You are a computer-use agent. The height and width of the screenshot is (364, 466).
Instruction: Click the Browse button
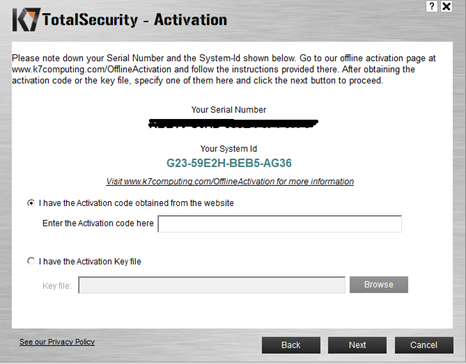[379, 285]
